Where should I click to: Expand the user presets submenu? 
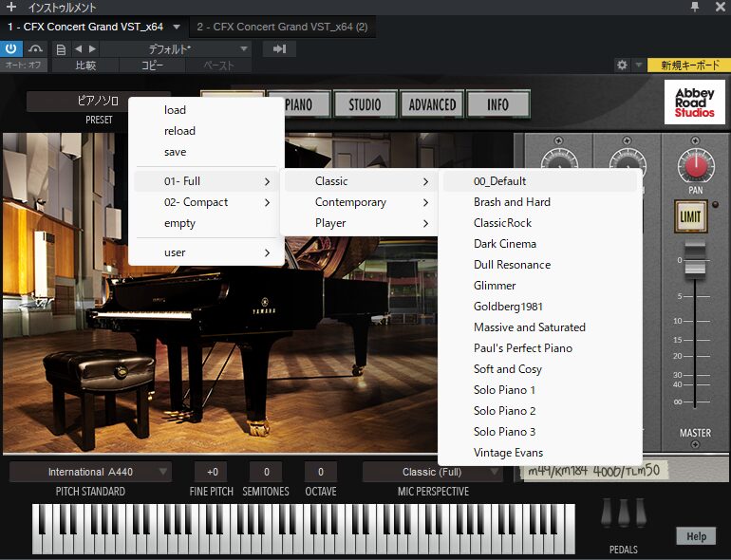[x=206, y=252]
